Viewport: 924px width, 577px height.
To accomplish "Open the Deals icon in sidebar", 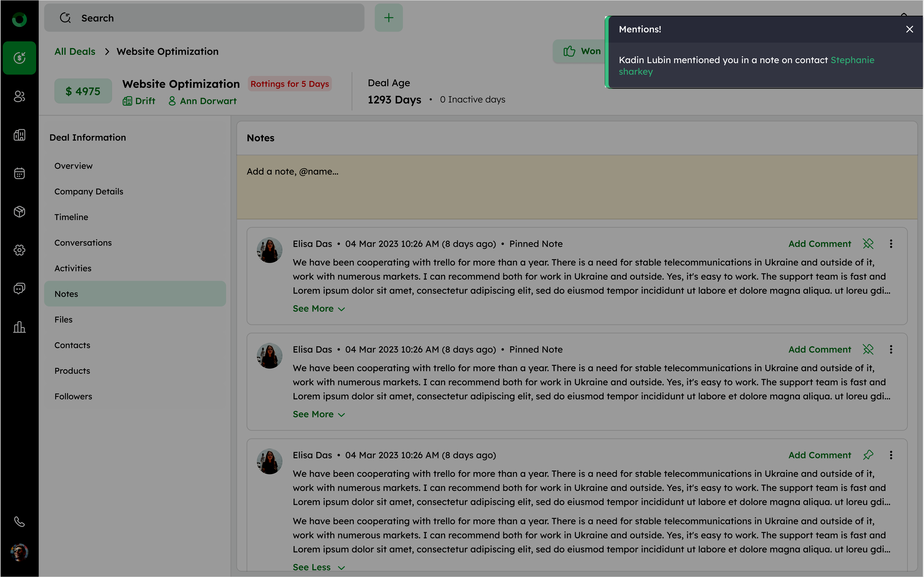I will pos(19,58).
